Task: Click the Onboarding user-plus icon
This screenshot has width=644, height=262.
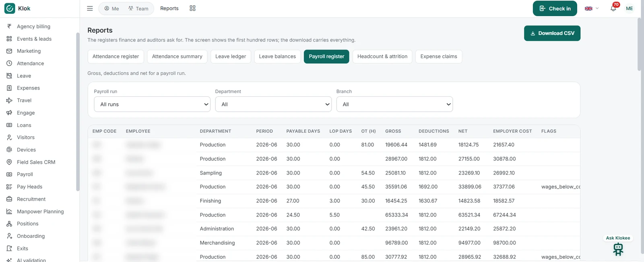Action: click(x=9, y=236)
